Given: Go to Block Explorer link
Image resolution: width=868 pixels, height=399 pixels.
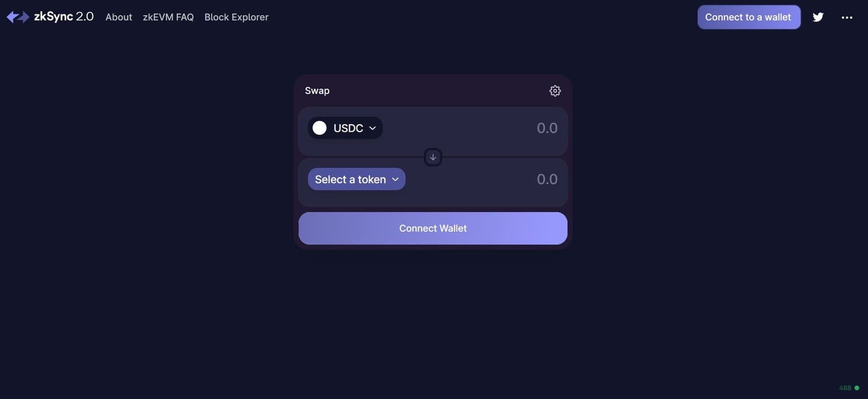Looking at the screenshot, I should click(236, 17).
